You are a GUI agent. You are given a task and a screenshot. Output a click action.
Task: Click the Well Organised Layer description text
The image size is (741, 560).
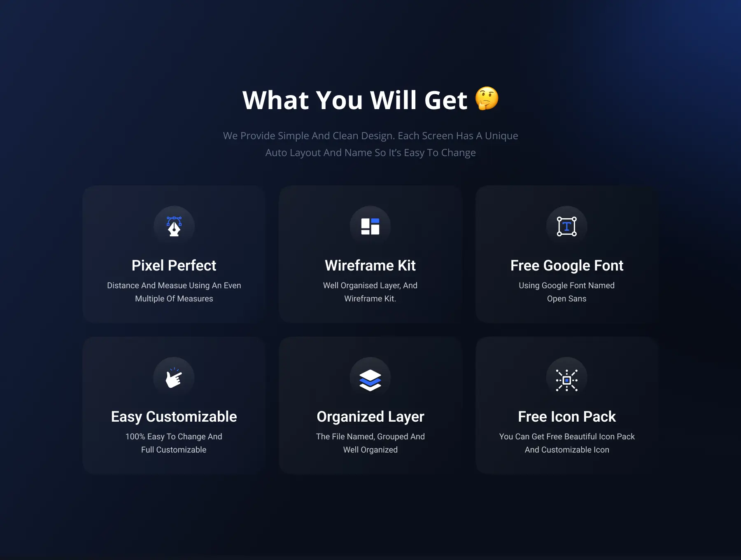370,292
